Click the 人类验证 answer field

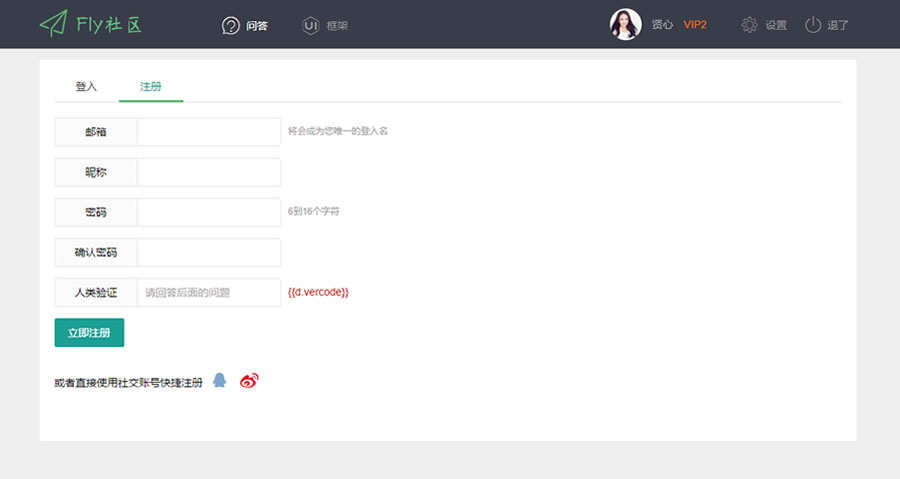click(208, 292)
